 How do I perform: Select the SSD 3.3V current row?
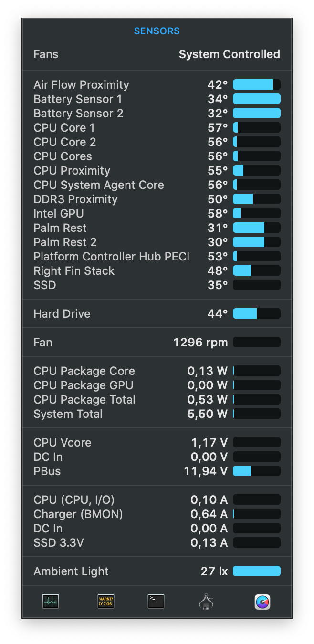pyautogui.click(x=157, y=543)
